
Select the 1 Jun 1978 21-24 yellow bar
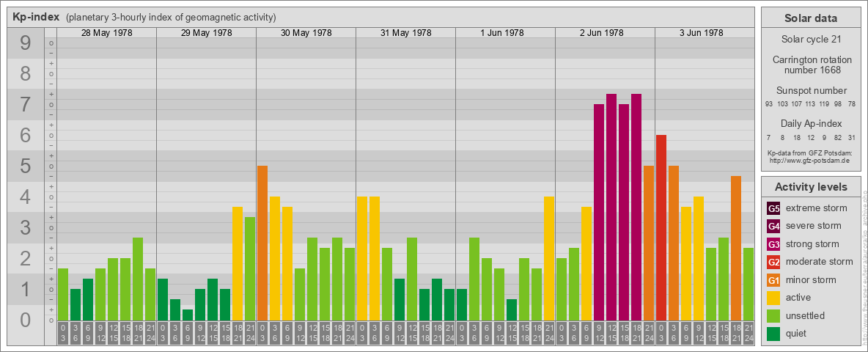[x=549, y=258]
